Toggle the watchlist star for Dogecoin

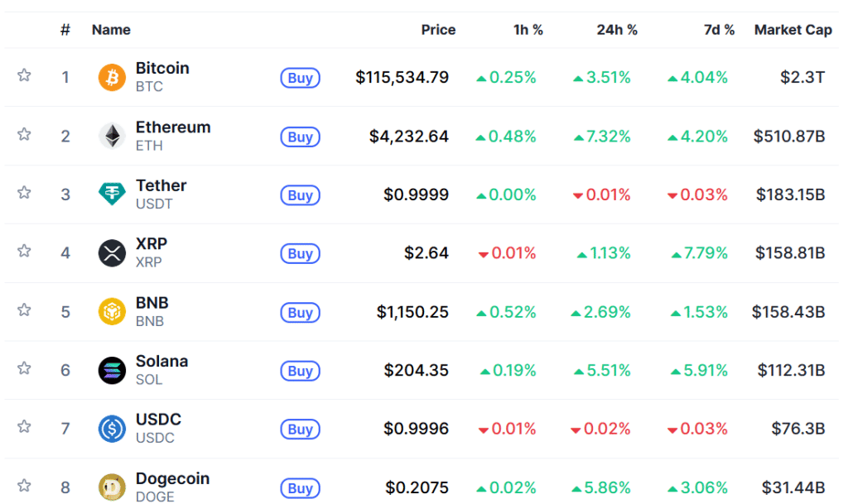(24, 485)
